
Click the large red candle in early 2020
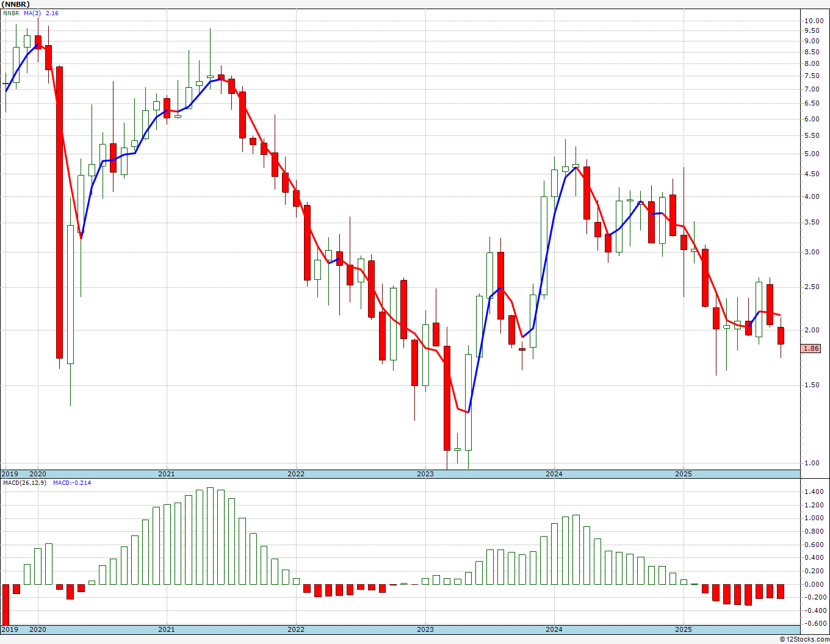[x=59, y=212]
